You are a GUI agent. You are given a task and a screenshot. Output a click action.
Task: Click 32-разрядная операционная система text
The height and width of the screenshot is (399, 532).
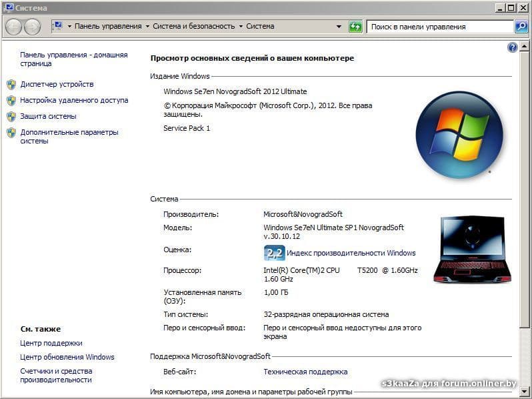click(x=326, y=314)
